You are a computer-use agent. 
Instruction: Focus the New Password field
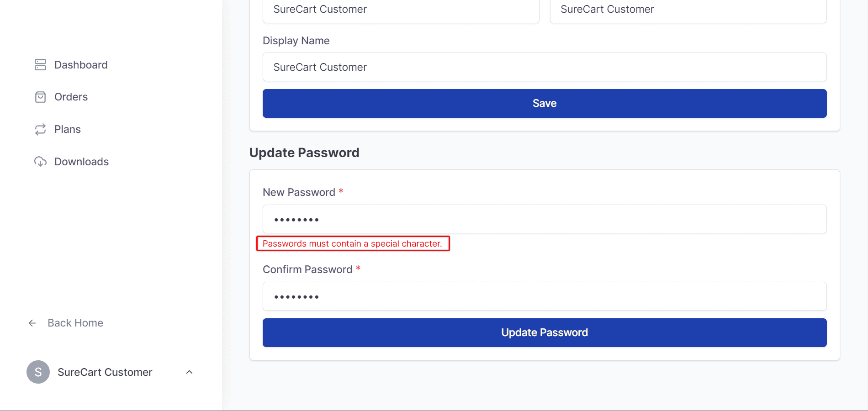[x=544, y=219]
